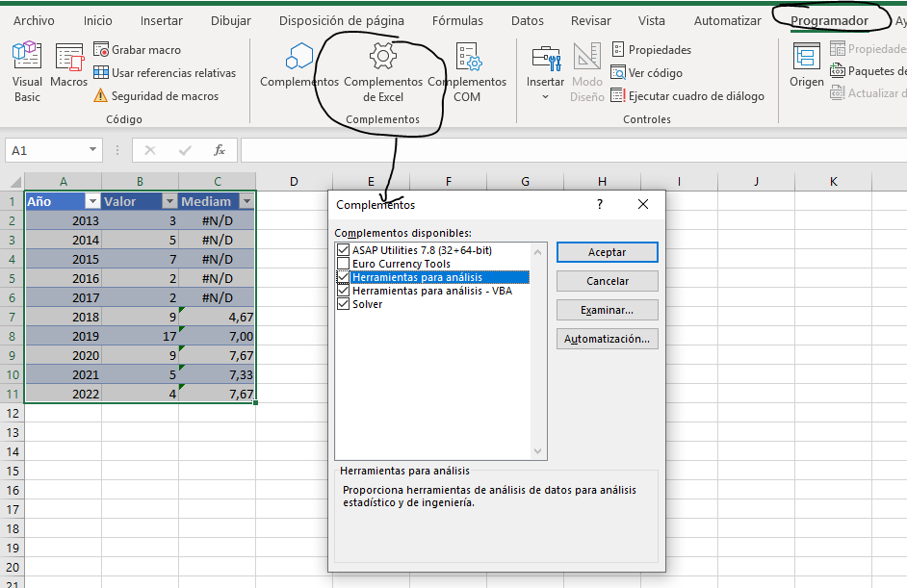Click the Examinar... button
The width and height of the screenshot is (907, 588).
[607, 310]
